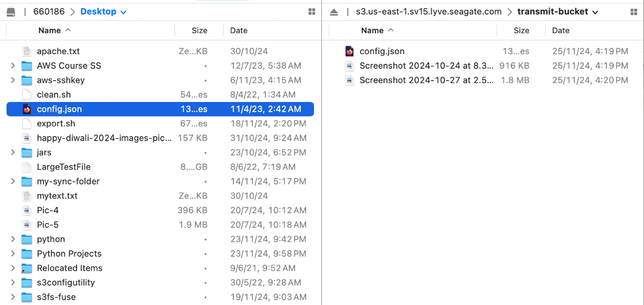Click the eject icon for the remote server
This screenshot has width=644, height=305.
click(x=334, y=12)
